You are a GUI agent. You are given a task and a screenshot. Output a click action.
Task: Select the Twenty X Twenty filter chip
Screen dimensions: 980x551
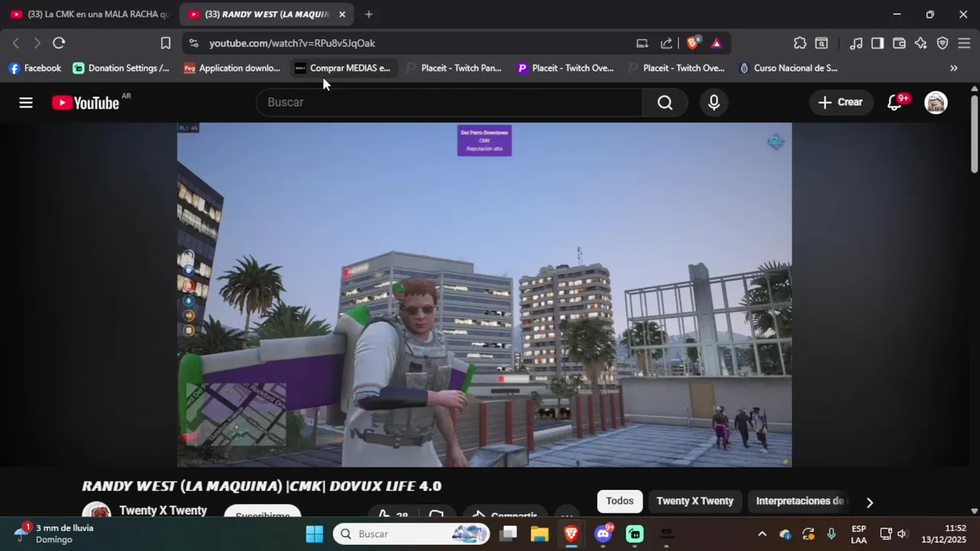694,501
